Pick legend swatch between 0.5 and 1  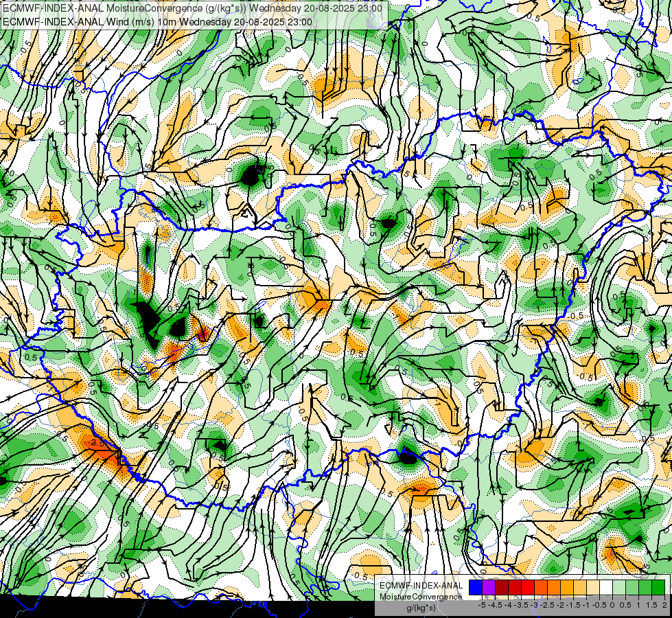point(632,588)
